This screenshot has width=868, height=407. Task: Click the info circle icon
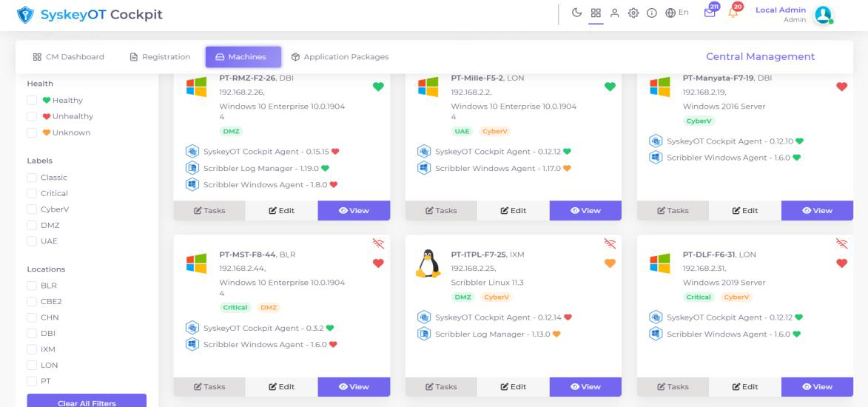pos(652,13)
